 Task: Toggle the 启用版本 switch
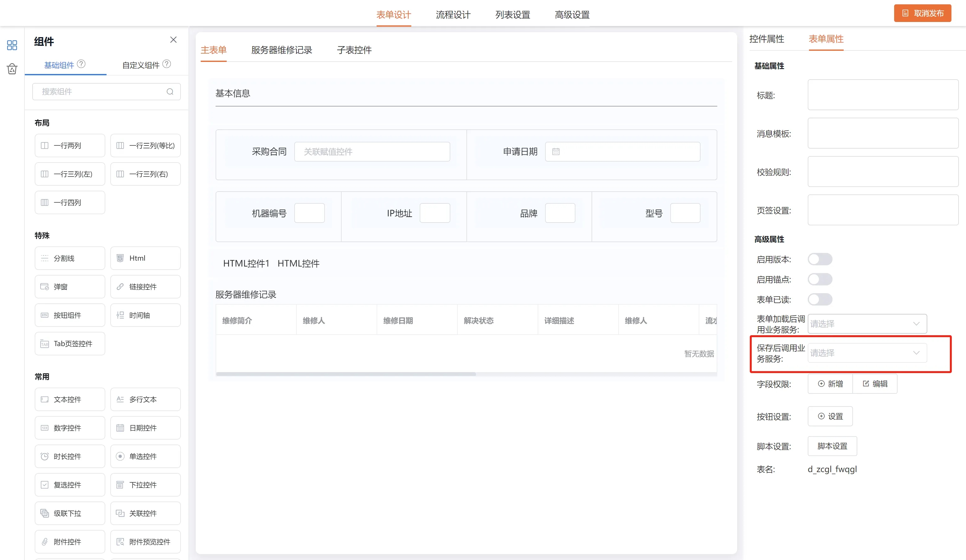(820, 259)
